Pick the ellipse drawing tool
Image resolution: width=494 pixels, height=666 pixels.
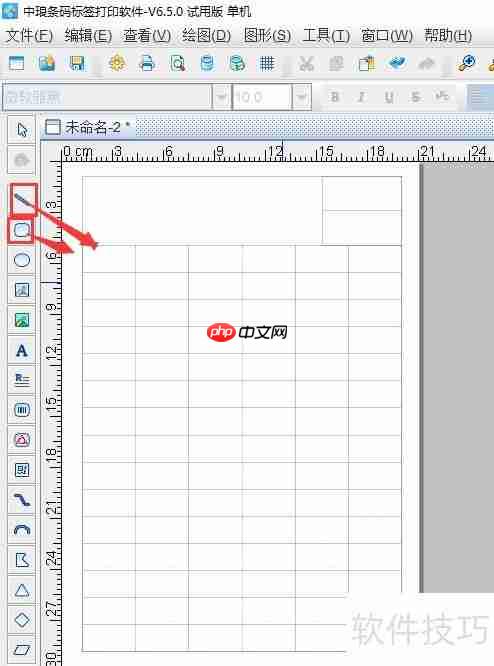pos(22,260)
